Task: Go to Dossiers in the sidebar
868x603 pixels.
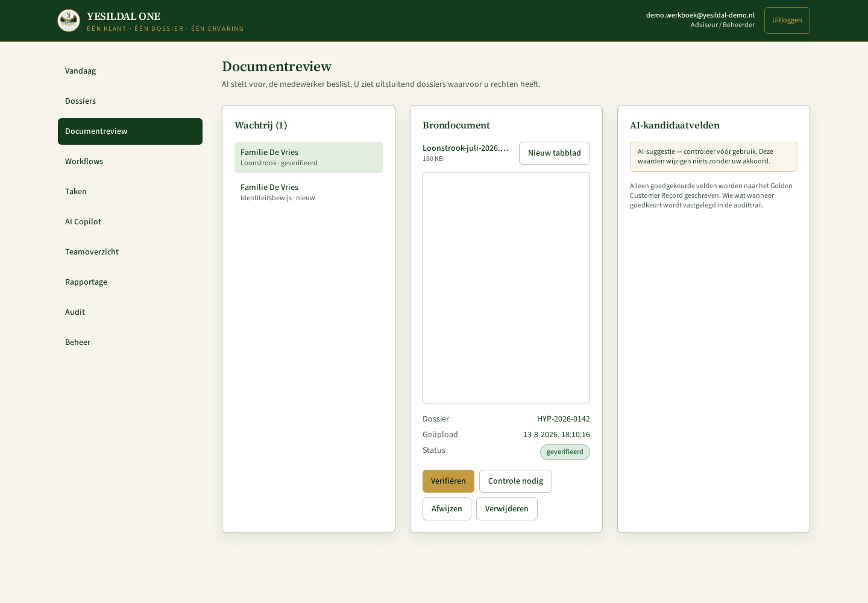Action: 130,101
